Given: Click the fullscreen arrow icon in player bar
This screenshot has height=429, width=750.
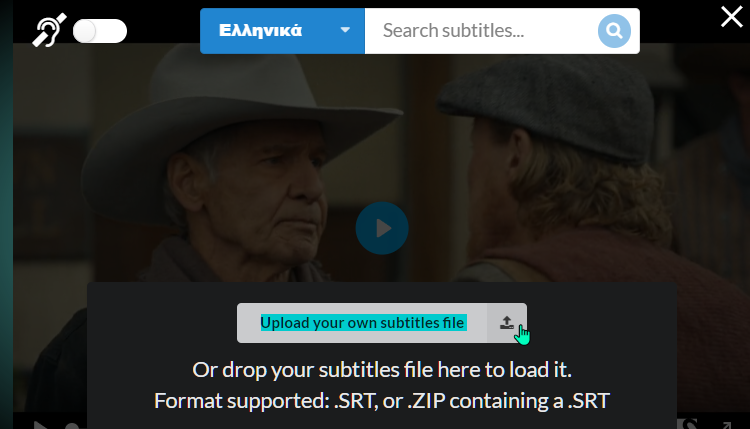Looking at the screenshot, I should pos(726,426).
